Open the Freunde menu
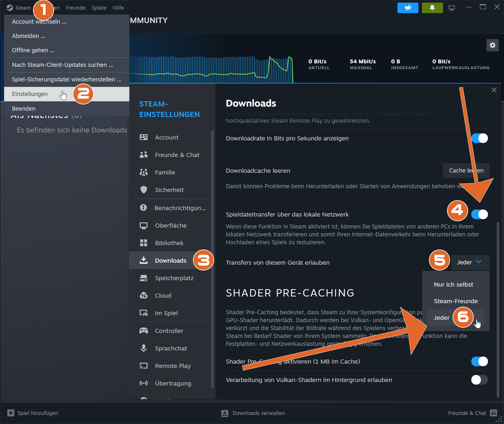Image resolution: width=504 pixels, height=424 pixels. pyautogui.click(x=76, y=8)
